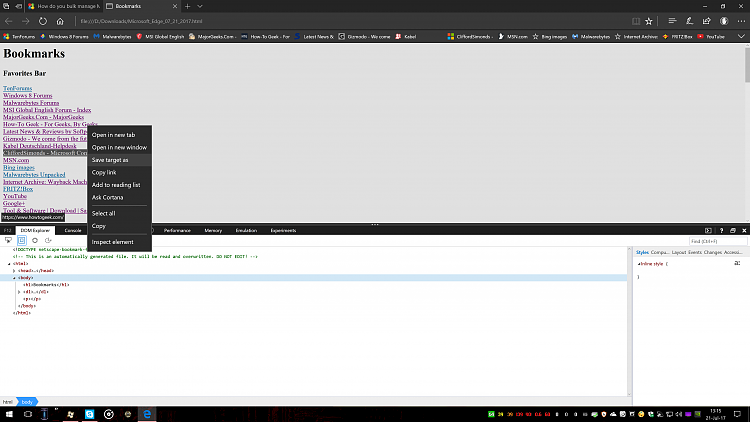Toggle Select element tool in DOM Explorer
This screenshot has width=750, height=422.
coord(8,241)
